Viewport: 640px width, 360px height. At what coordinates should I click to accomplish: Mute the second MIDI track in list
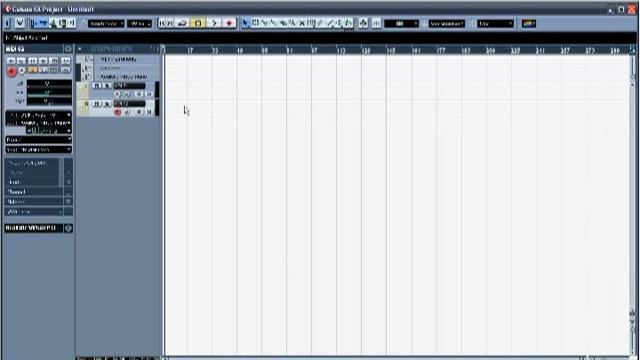[97, 104]
